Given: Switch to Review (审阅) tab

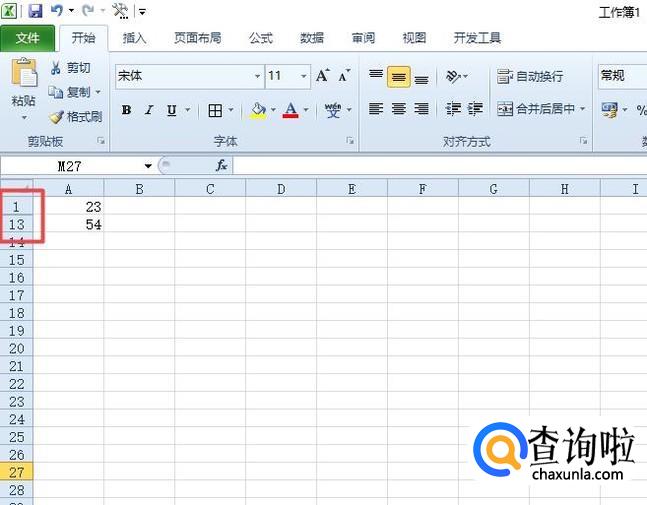Looking at the screenshot, I should coord(363,38).
